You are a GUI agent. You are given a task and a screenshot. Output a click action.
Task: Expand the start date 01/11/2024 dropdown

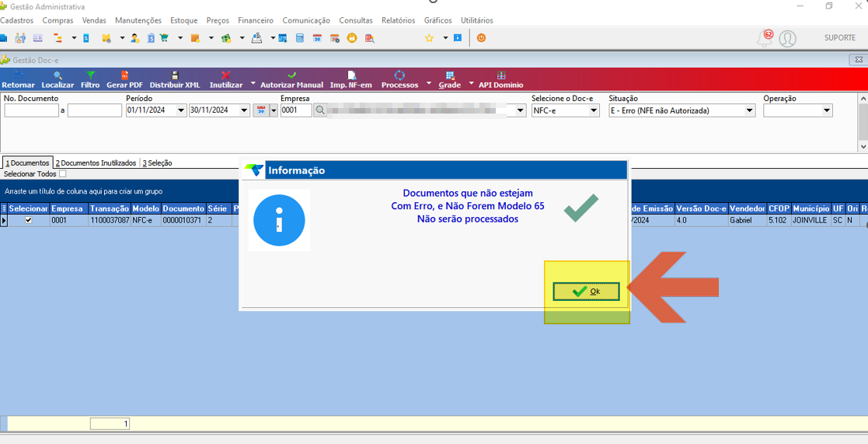pos(181,110)
